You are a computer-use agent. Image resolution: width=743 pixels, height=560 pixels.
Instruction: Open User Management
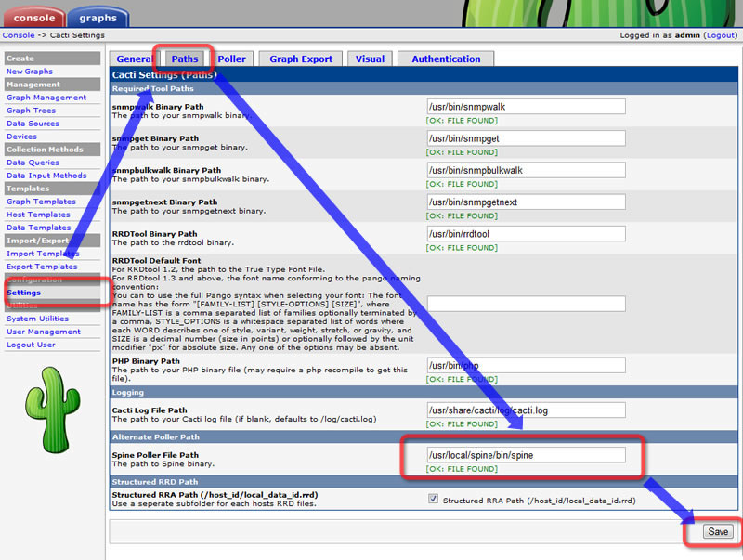point(43,332)
